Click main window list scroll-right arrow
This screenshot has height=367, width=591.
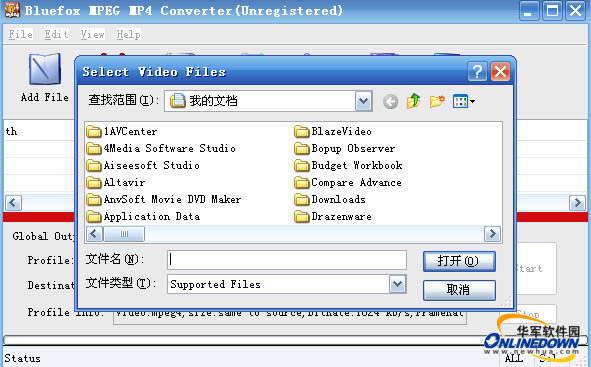coord(577,203)
